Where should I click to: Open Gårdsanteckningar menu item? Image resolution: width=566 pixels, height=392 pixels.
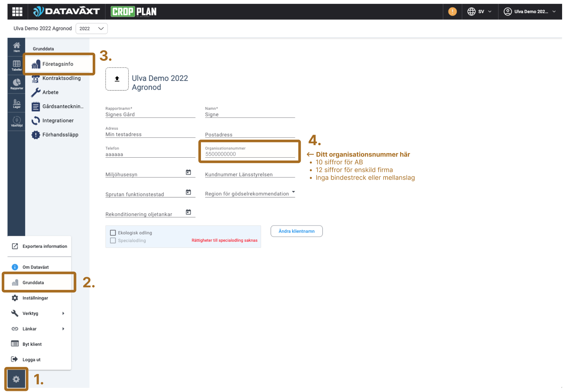pos(57,106)
